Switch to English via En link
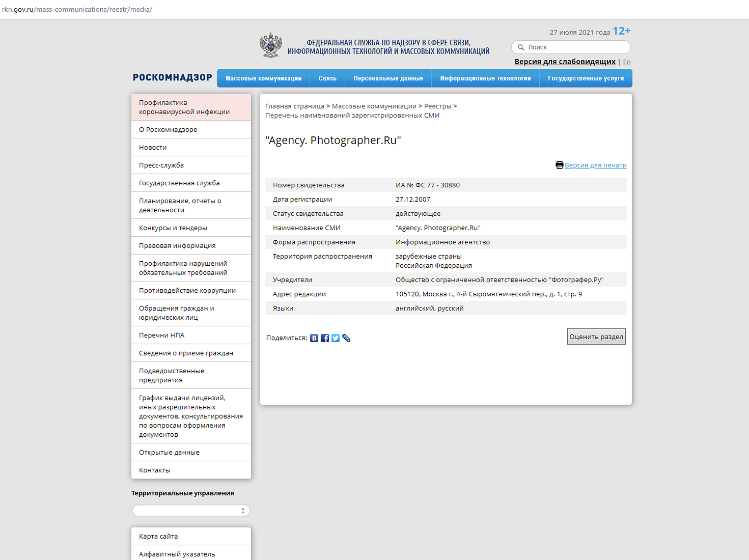This screenshot has height=560, width=749. point(627,62)
